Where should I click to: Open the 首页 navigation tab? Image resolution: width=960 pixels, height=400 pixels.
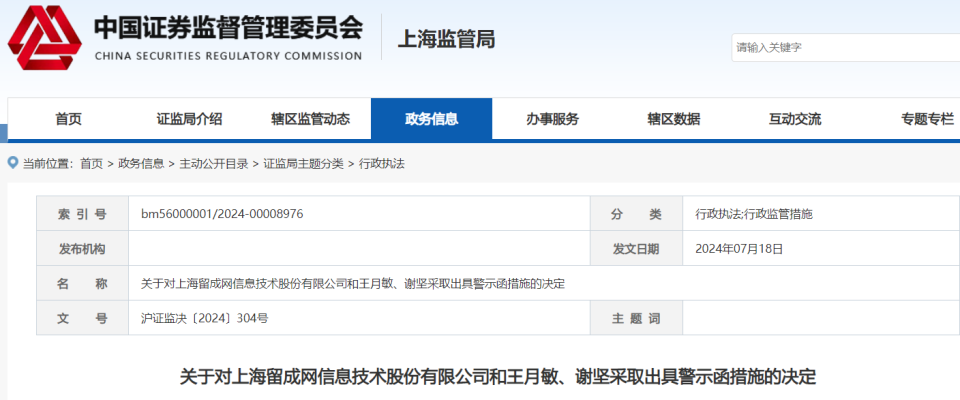pos(68,119)
